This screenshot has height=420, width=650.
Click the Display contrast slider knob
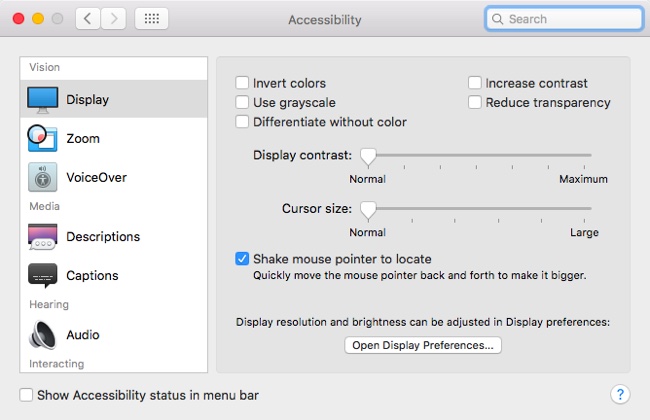368,157
